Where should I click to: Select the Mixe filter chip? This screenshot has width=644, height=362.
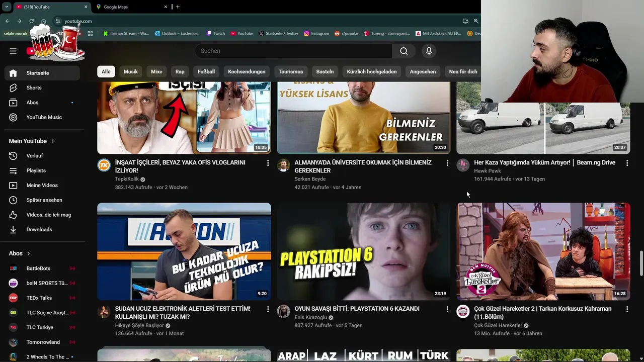tap(156, 71)
